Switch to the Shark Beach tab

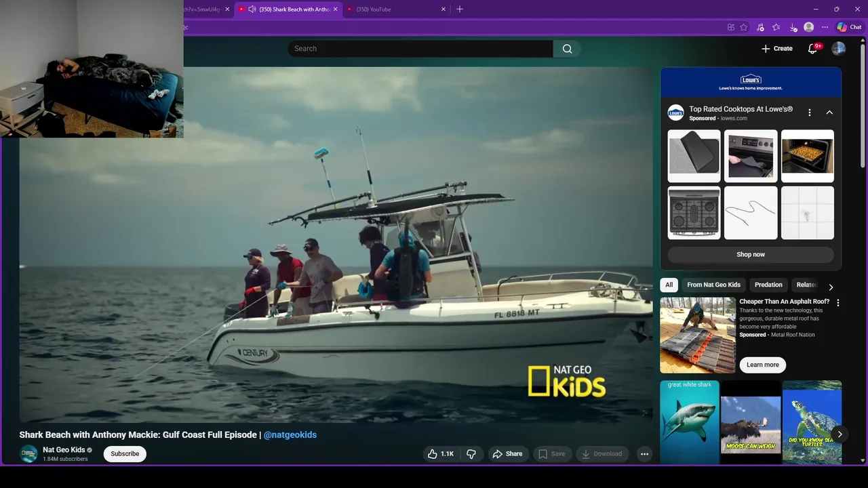click(x=288, y=9)
